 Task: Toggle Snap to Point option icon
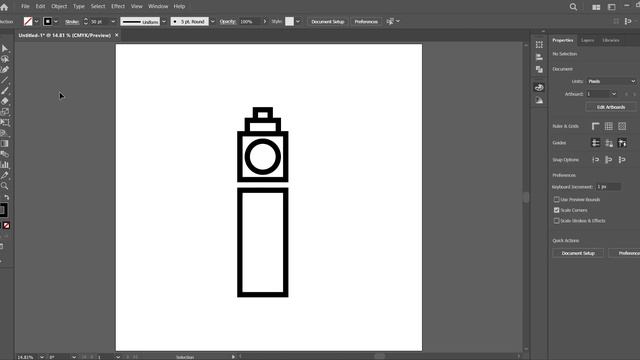[x=596, y=160]
